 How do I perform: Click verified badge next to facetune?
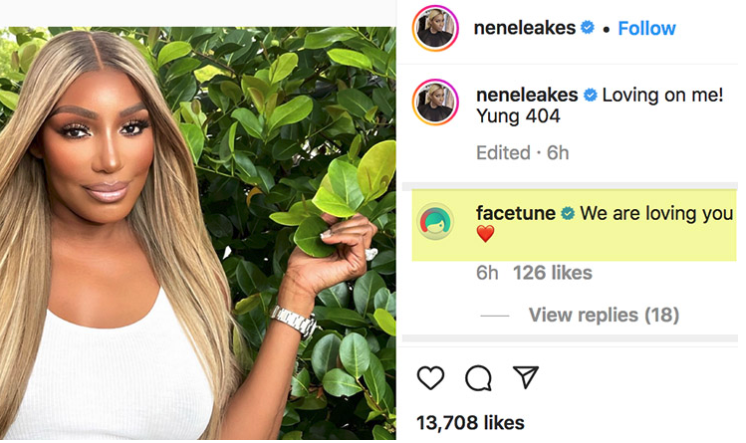pos(567,215)
